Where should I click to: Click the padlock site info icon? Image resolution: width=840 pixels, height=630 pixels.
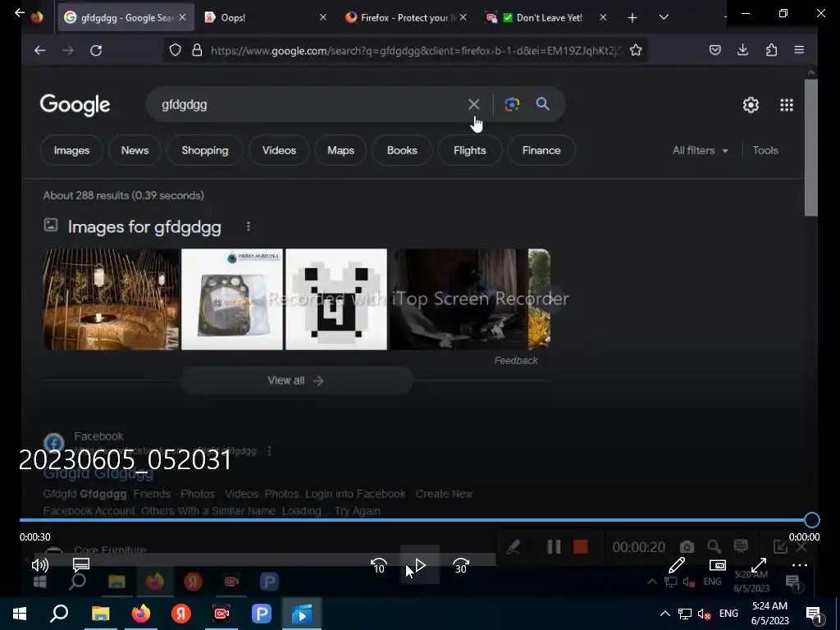coord(197,50)
